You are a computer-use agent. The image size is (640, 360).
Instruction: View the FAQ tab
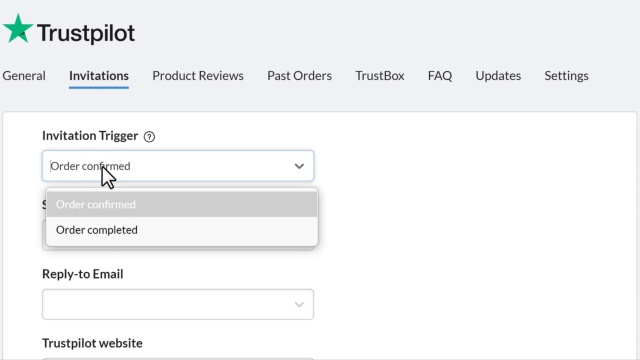click(x=440, y=76)
